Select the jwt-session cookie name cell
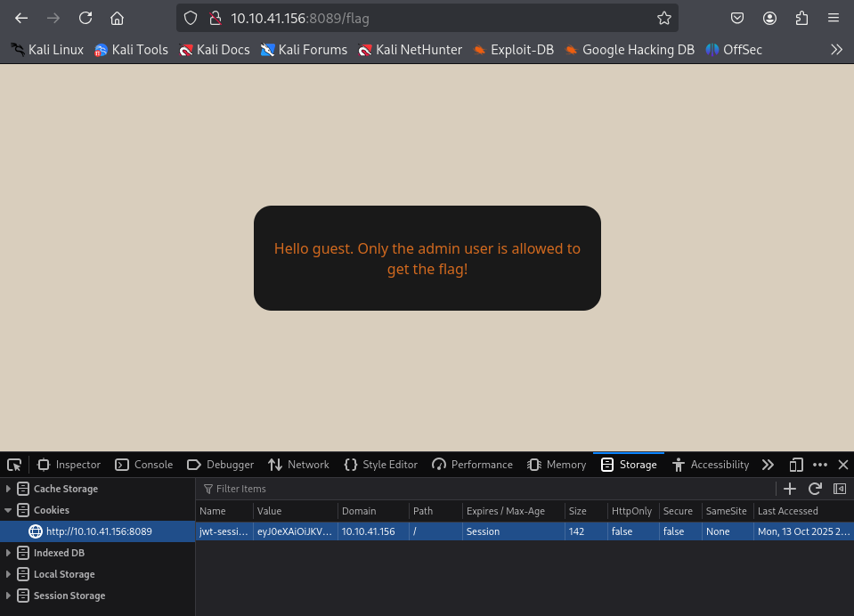854x616 pixels. coord(224,531)
